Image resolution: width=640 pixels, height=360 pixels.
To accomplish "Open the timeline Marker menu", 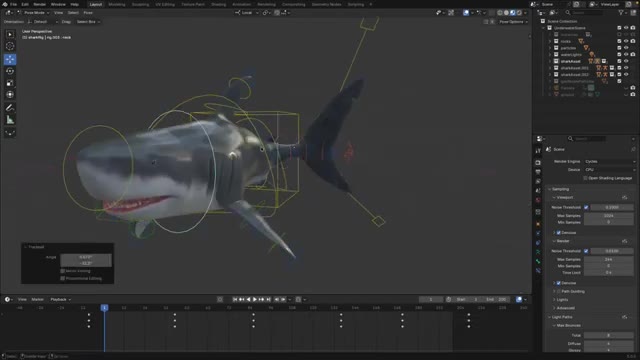I will pyautogui.click(x=38, y=300).
